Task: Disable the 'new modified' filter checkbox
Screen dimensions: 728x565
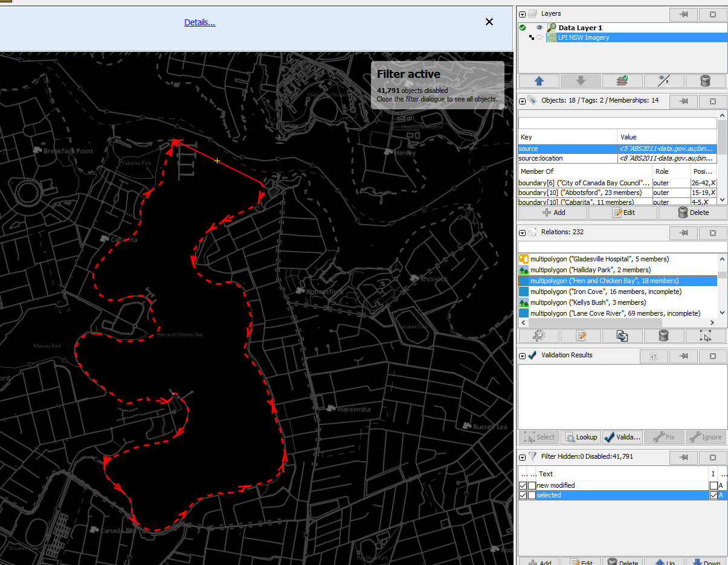Action: tap(523, 485)
